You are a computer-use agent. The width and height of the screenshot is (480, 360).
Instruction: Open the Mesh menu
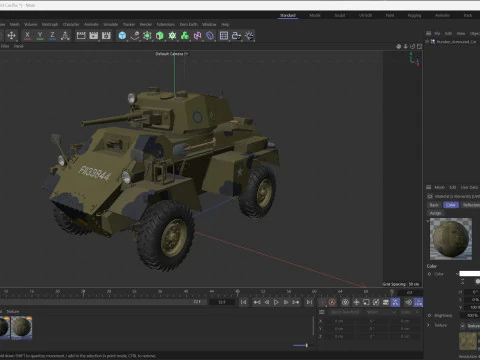[x=14, y=24]
